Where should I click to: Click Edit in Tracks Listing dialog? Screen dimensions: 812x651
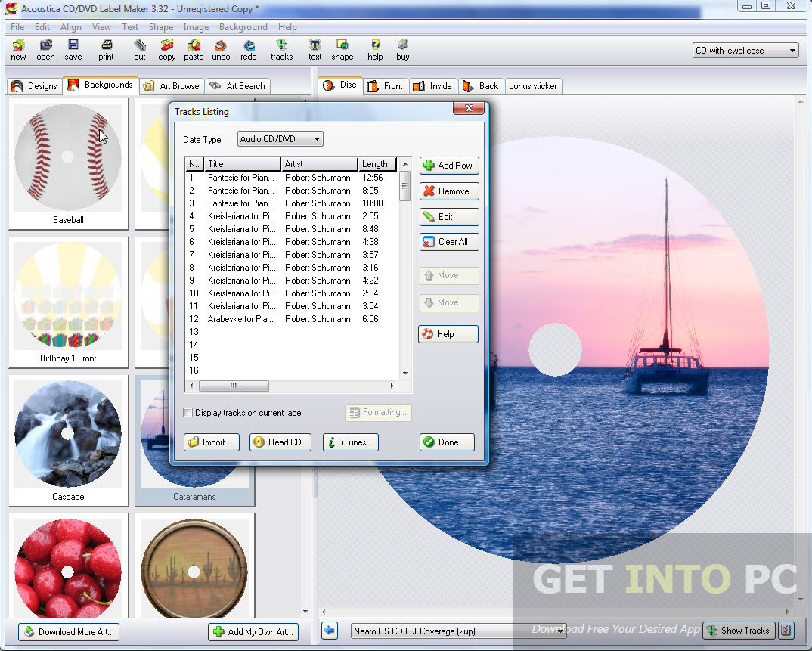[449, 216]
